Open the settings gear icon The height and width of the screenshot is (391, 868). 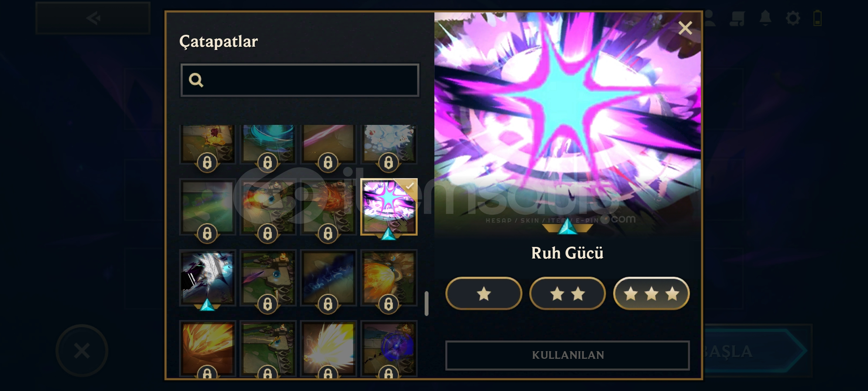pos(793,18)
